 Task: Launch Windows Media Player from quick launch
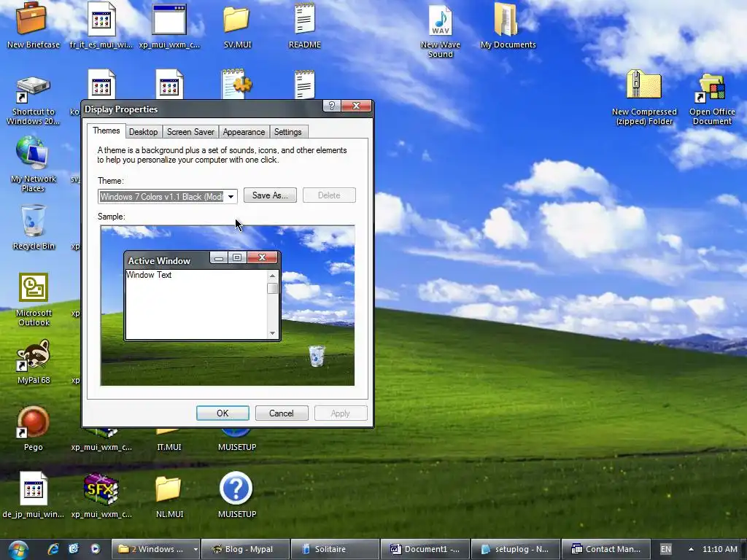point(96,549)
